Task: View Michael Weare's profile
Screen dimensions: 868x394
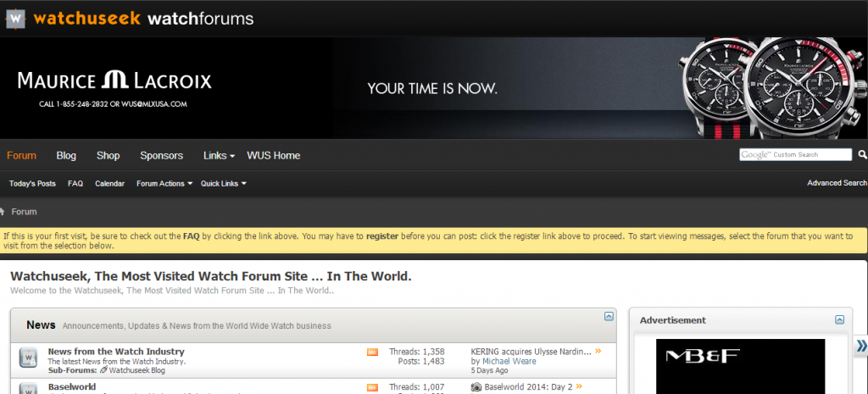Action: tap(509, 361)
